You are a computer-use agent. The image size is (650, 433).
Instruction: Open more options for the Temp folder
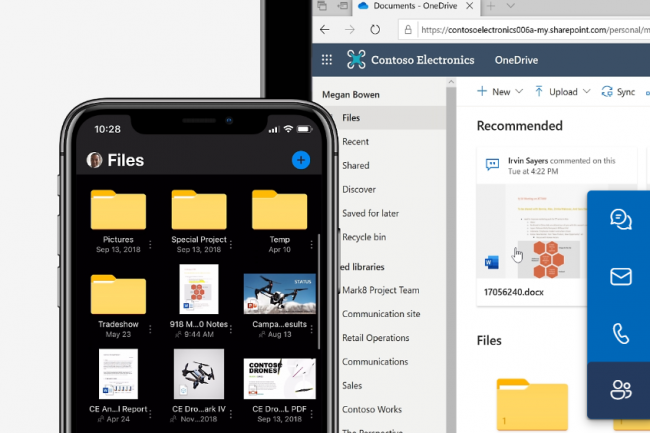[311, 244]
